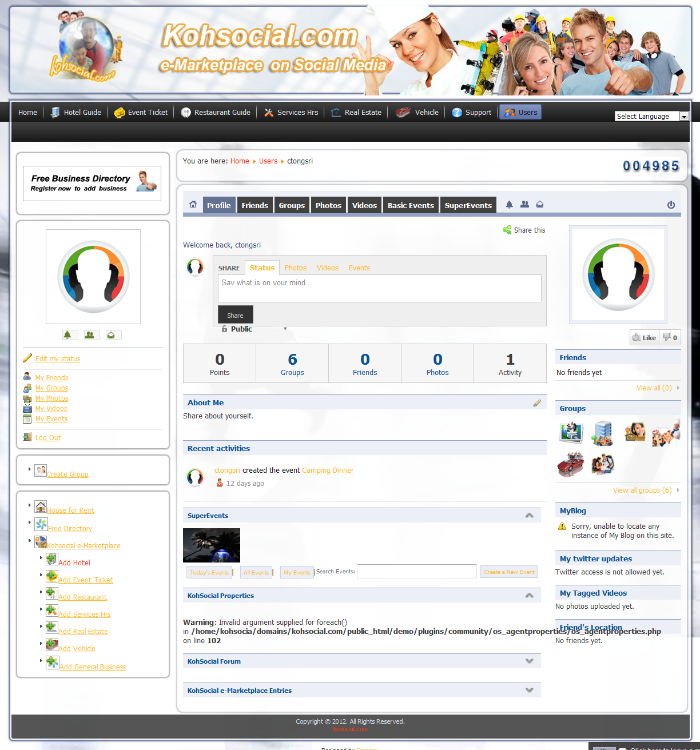Click arrow next to friends View all
This screenshot has height=750, width=700.
click(x=678, y=388)
